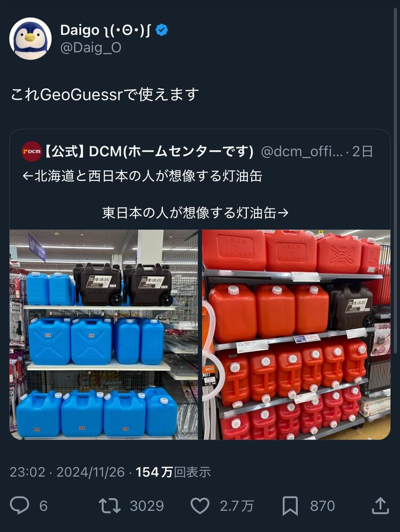Image resolution: width=400 pixels, height=532 pixels.
Task: Open the DCM red logo avatar
Action: tap(31, 151)
